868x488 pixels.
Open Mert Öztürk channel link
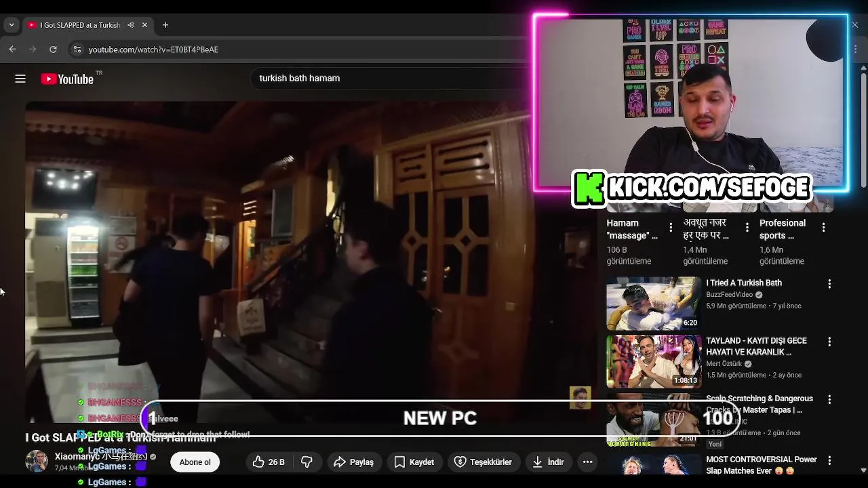pyautogui.click(x=724, y=364)
